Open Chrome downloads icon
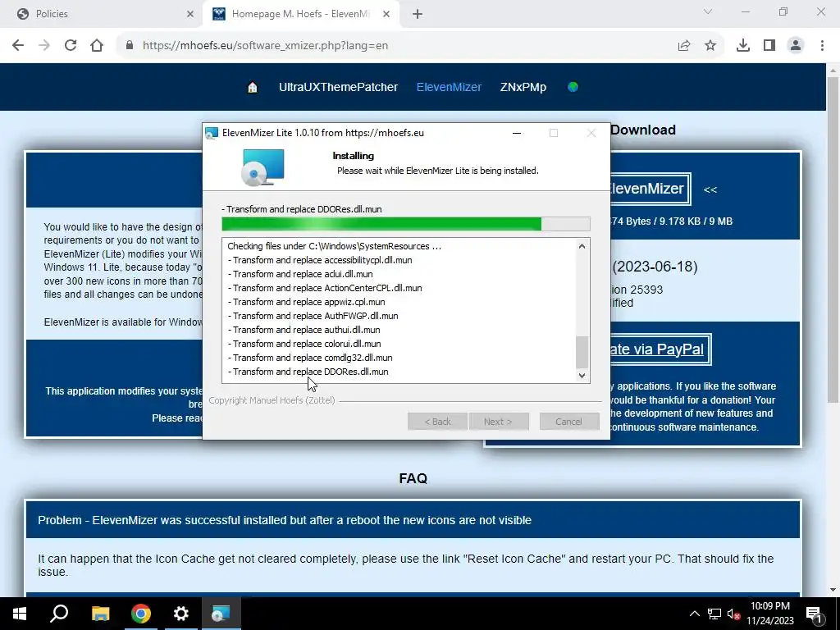This screenshot has width=840, height=630. 743,46
